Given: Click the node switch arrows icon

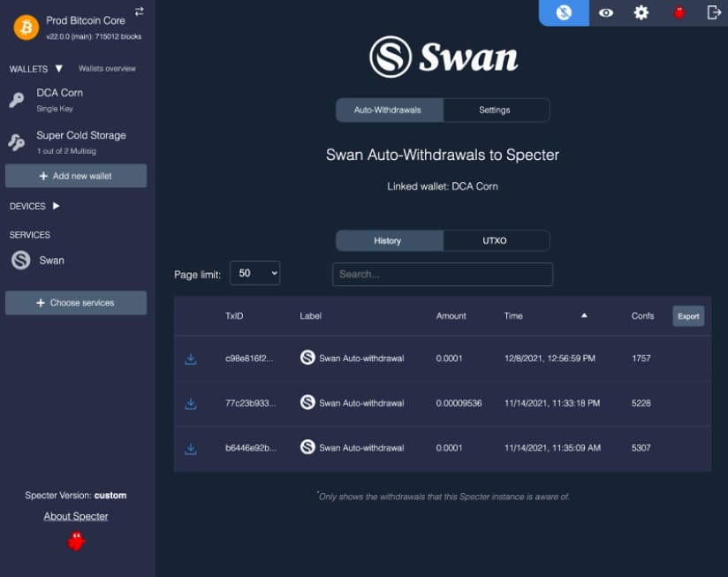Looking at the screenshot, I should pos(139,11).
